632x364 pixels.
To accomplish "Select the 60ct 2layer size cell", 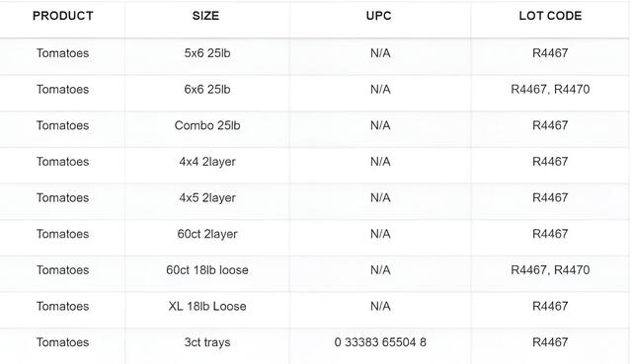I will [x=207, y=235].
